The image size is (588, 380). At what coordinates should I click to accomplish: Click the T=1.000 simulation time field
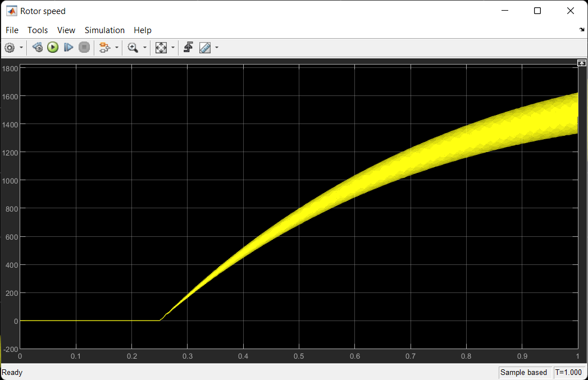pos(568,373)
